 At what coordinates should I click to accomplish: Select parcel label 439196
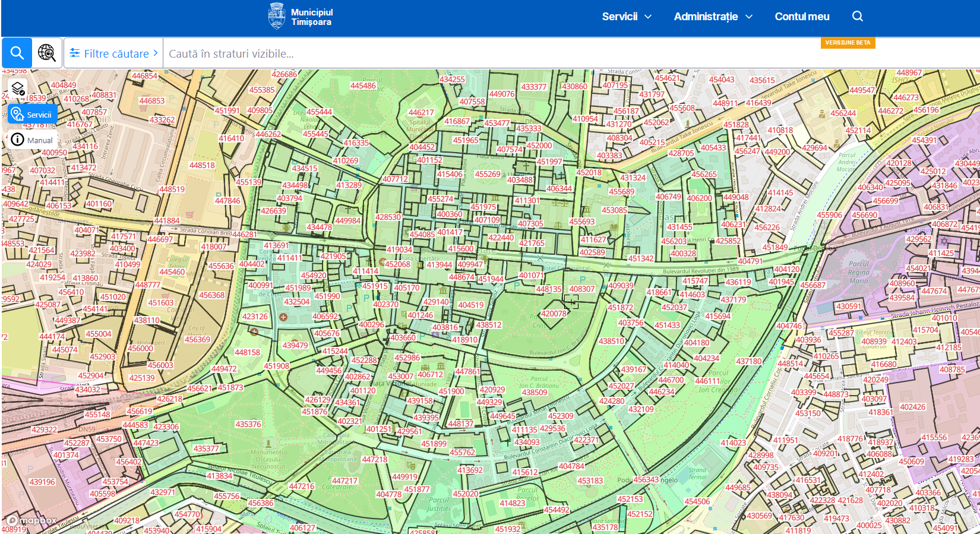tap(42, 482)
